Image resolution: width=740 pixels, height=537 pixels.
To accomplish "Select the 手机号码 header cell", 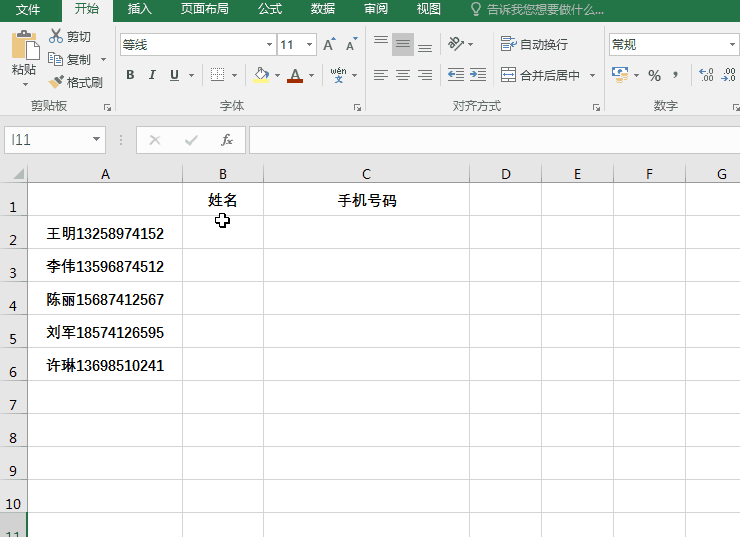I will point(366,200).
